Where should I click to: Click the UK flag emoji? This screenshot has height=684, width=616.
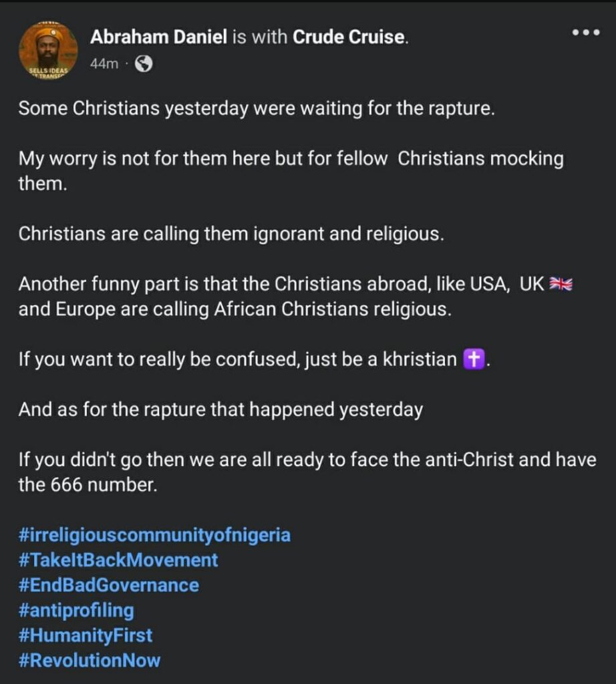(561, 285)
